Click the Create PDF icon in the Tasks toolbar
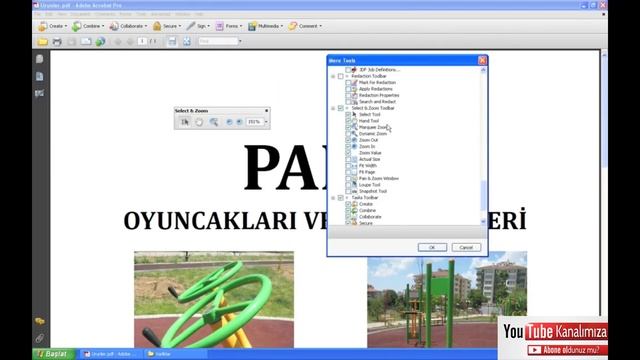Viewport: 640px width, 360px height. pos(43,26)
